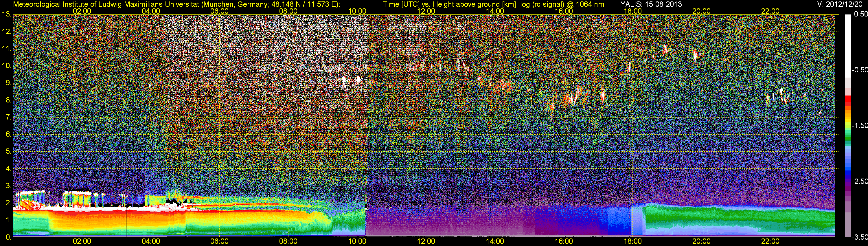Click the 12:00 label on the bottom time axis
This screenshot has height=246, width=868.
[x=426, y=241]
